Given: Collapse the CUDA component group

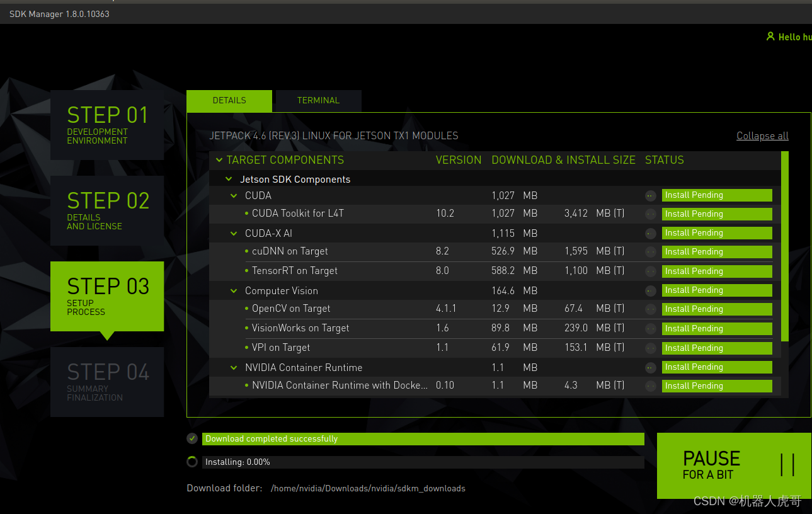Looking at the screenshot, I should coord(234,195).
